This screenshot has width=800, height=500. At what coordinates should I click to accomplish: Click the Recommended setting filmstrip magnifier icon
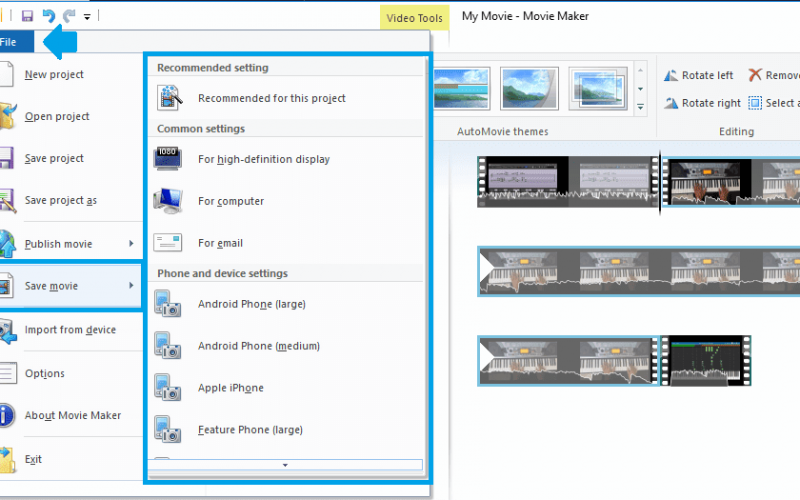click(169, 98)
